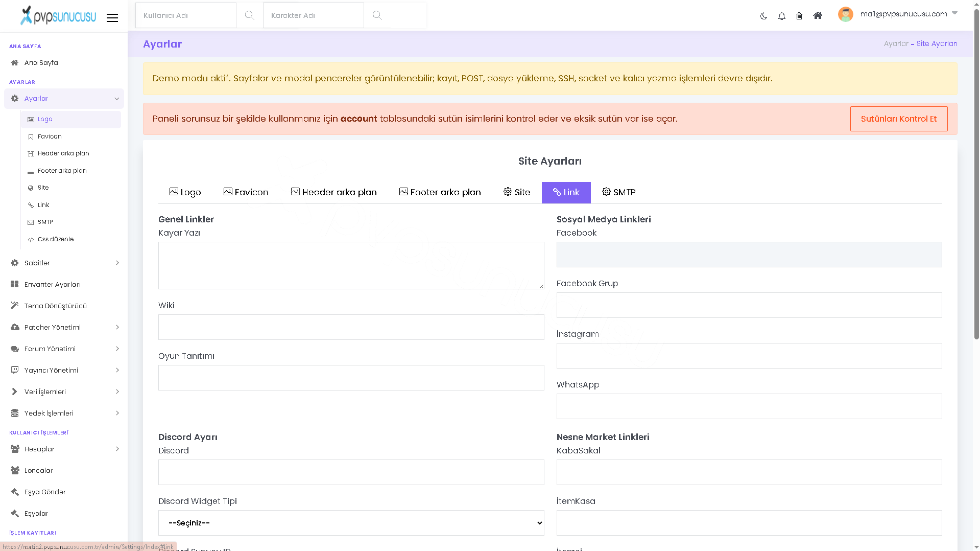
Task: Open the mail@pvpsunucusu.com account dropdown
Action: coord(908,14)
